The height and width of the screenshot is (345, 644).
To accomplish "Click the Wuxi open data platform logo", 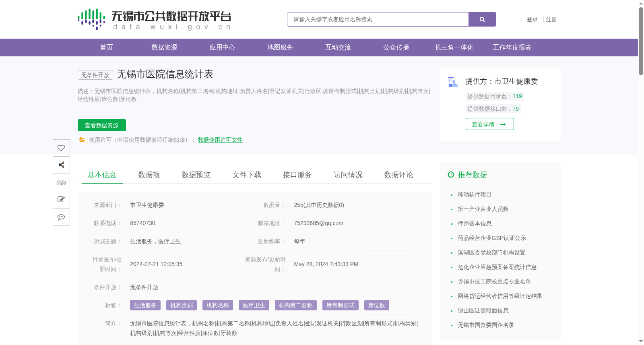I will coord(154,19).
